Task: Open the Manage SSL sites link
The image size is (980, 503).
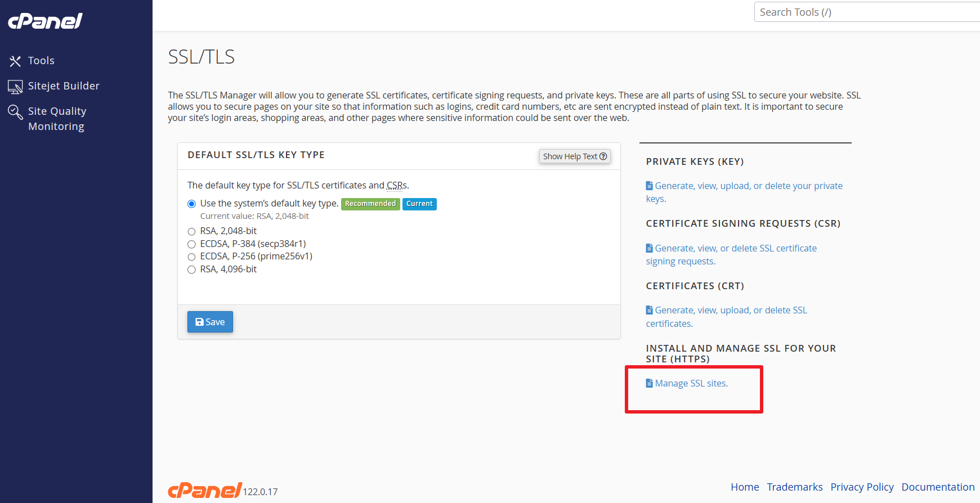Action: point(691,383)
